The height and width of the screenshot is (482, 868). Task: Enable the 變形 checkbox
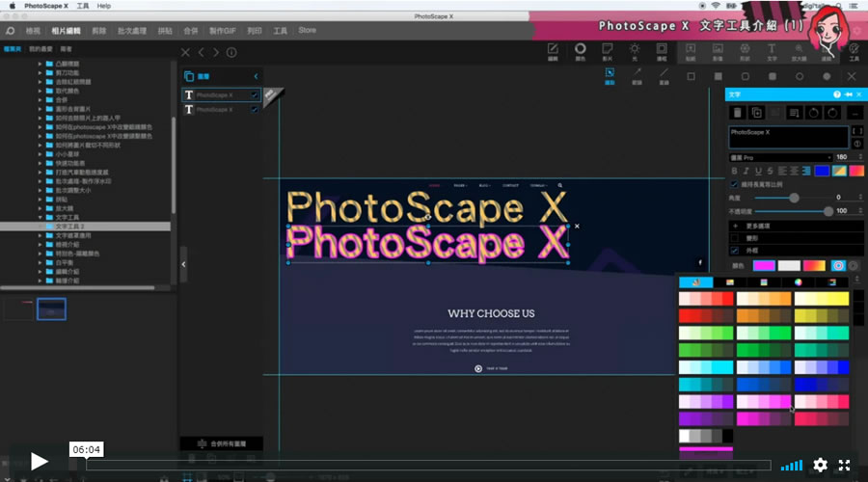coord(734,237)
